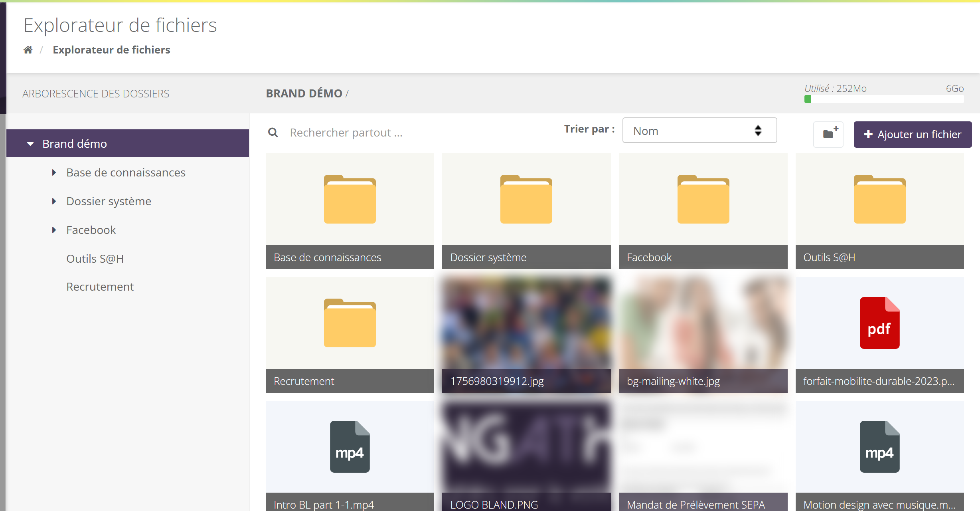
Task: Open the Intro BL part 1-1.mp4 file
Action: click(x=350, y=456)
